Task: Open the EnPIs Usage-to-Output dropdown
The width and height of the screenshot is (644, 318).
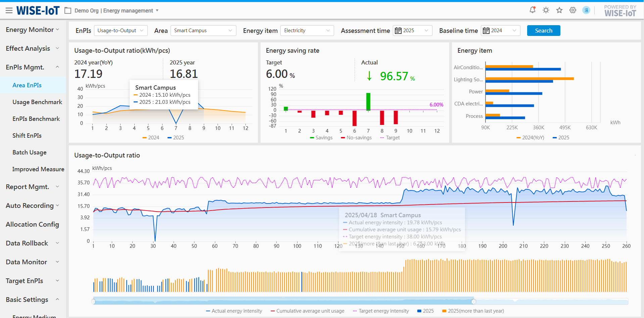Action: 121,31
